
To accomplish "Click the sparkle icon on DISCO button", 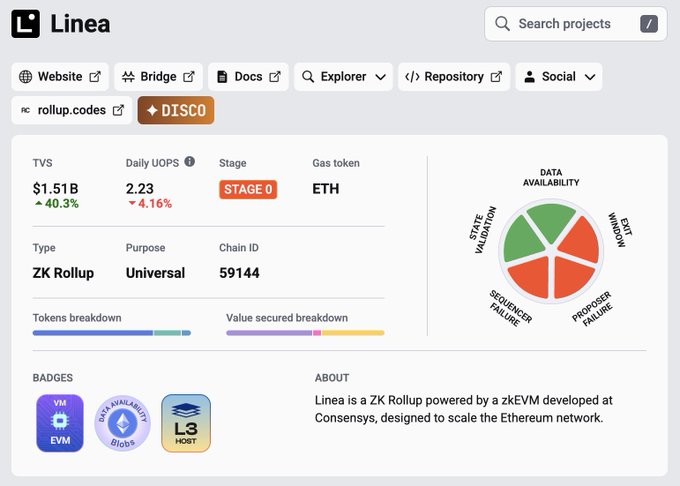I will pyautogui.click(x=152, y=110).
